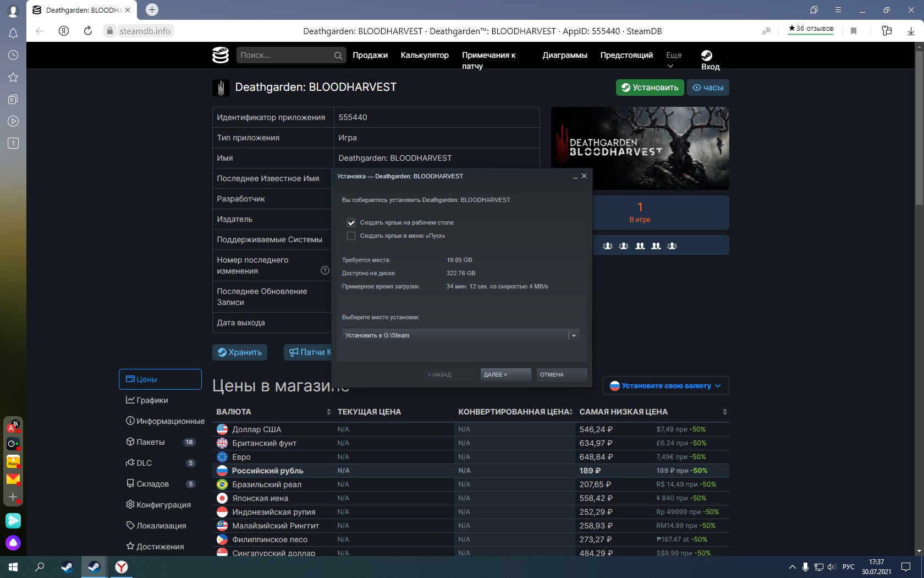Go back with the browser back arrow
Screen dimensions: 924x578
click(x=40, y=31)
